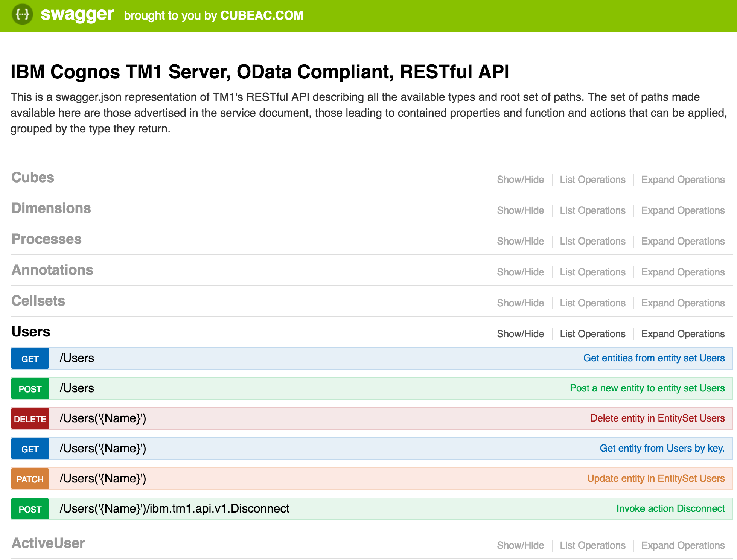Toggle Show/Hide for Cubes
Image resolution: width=737 pixels, height=560 pixels.
(x=520, y=180)
